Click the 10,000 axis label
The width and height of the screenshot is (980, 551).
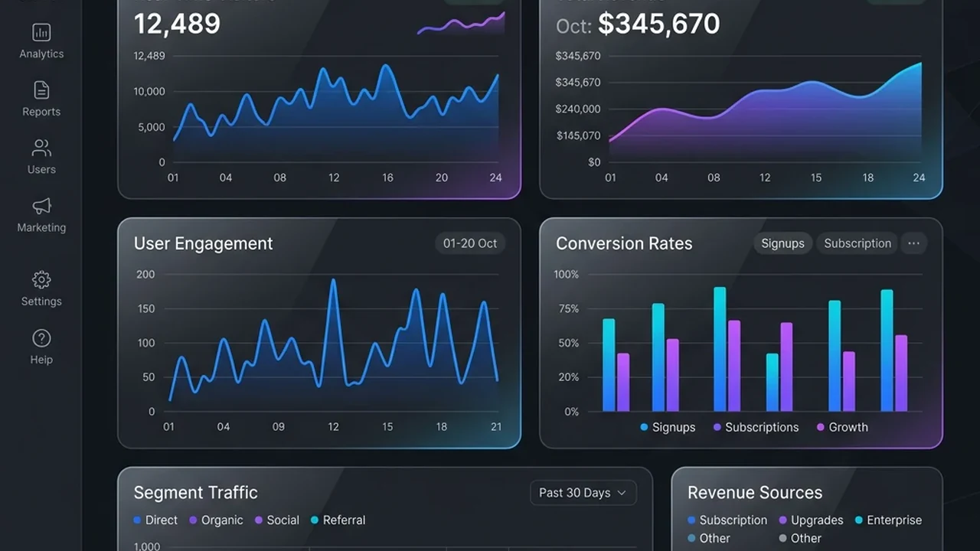[149, 91]
